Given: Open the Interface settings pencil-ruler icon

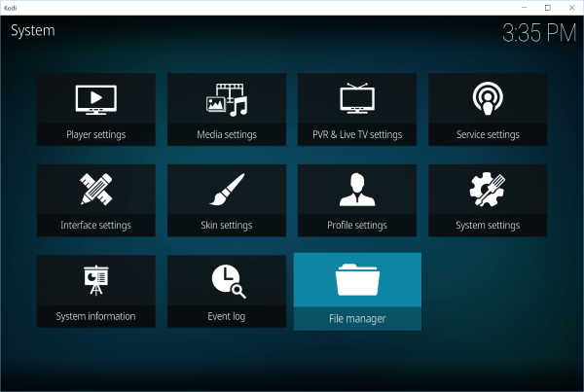Looking at the screenshot, I should pos(95,190).
